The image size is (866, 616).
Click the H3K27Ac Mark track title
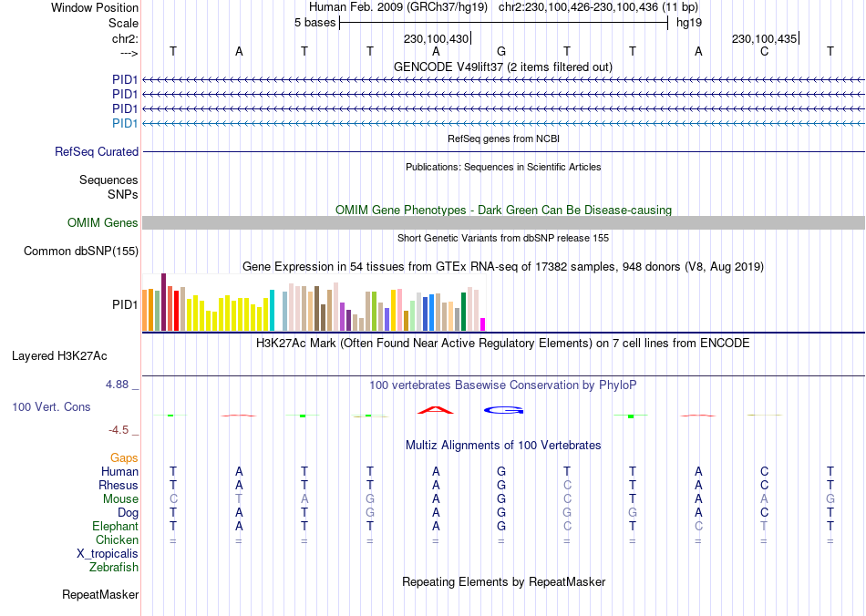[x=503, y=343]
